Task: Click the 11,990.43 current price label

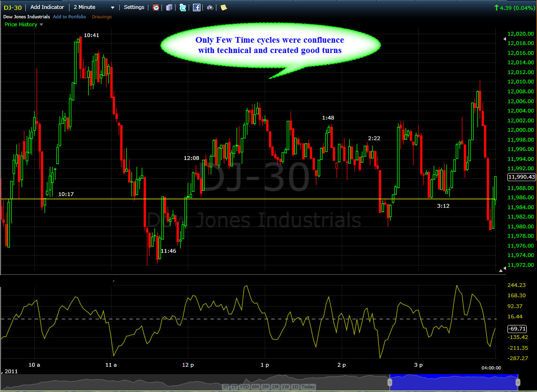Action: pyautogui.click(x=521, y=177)
